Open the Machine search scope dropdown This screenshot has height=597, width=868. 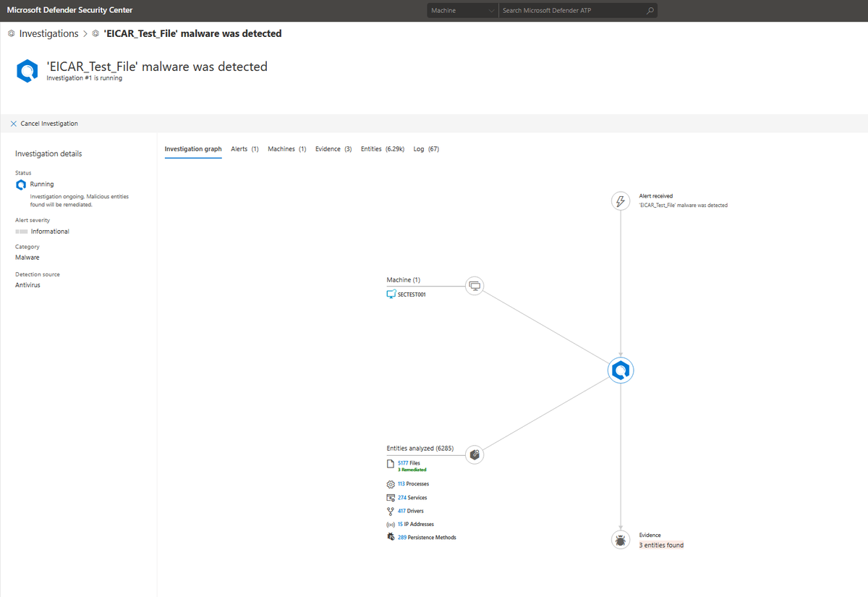click(x=462, y=11)
